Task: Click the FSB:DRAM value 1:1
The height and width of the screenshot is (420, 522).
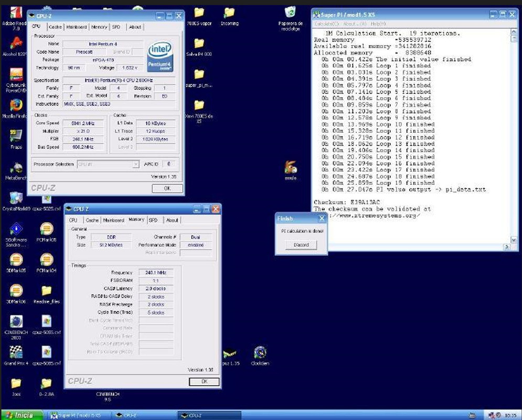Action: click(x=155, y=280)
